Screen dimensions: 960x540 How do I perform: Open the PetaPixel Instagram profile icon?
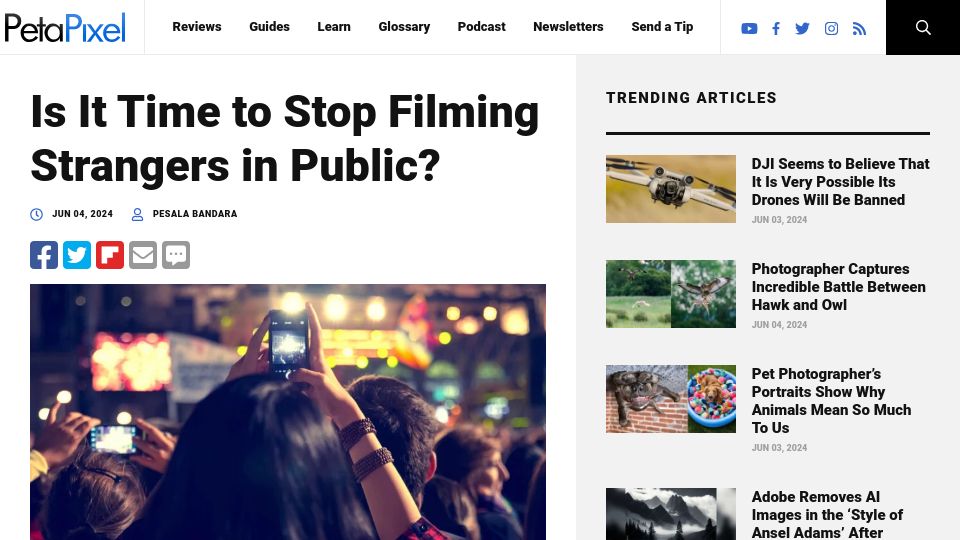coord(831,28)
